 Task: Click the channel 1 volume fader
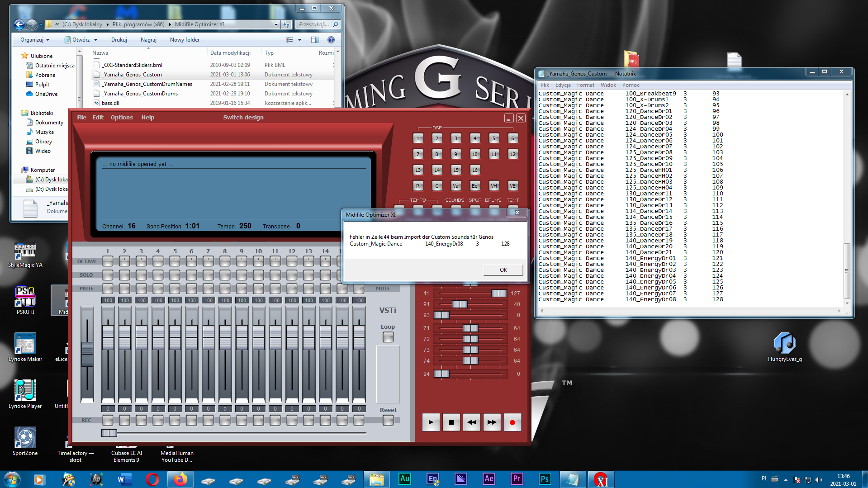[x=108, y=337]
